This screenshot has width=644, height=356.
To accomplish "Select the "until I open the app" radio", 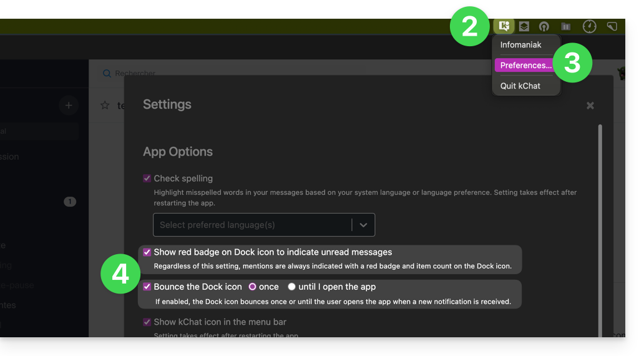I will [x=291, y=287].
